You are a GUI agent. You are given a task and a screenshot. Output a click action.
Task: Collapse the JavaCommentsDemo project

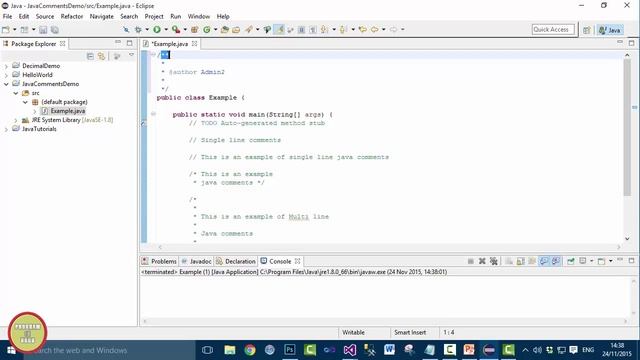click(x=6, y=84)
